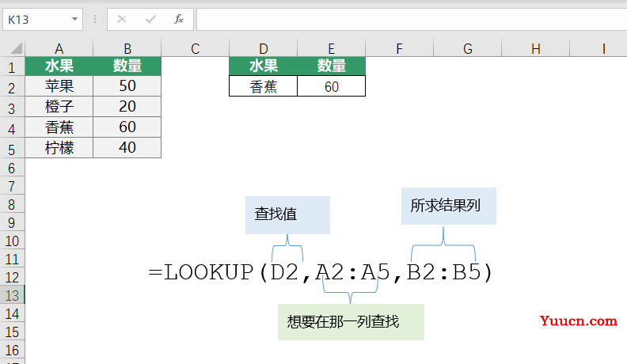Open the Name Box dropdown arrow
Viewport: 627px width, 364px height.
click(74, 19)
